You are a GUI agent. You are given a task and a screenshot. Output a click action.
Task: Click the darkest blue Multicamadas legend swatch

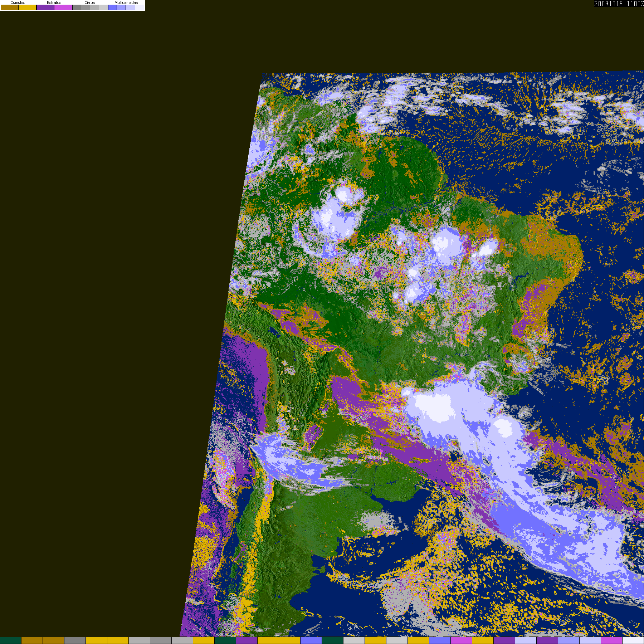point(112,7)
